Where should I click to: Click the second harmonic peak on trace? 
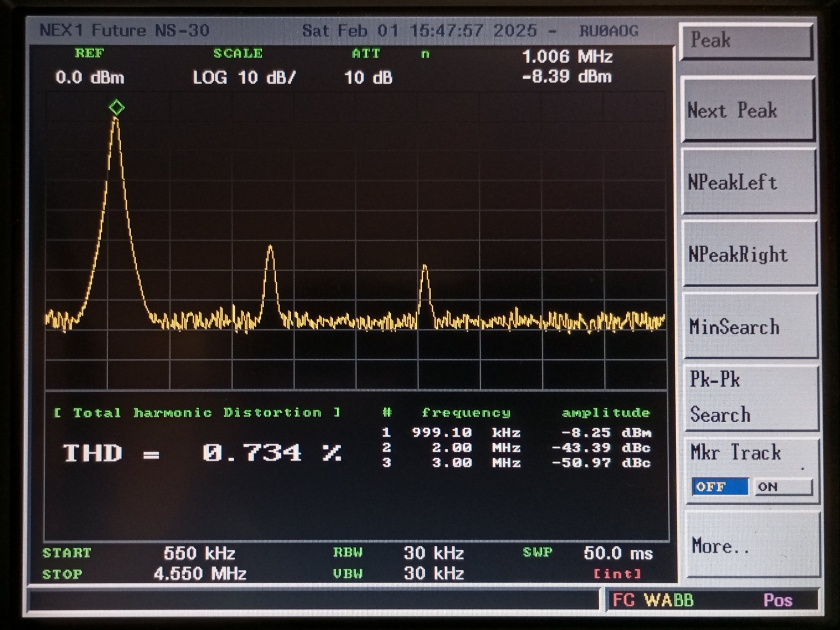click(x=270, y=248)
